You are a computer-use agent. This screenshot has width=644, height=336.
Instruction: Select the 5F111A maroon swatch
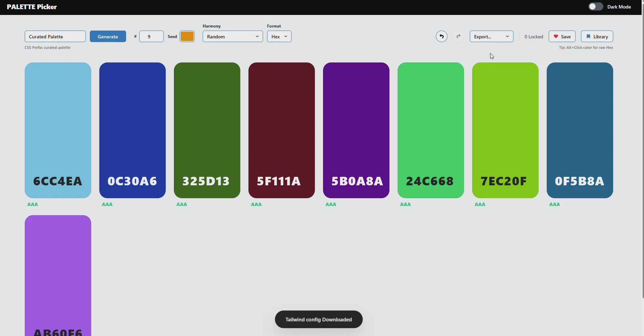point(282,130)
